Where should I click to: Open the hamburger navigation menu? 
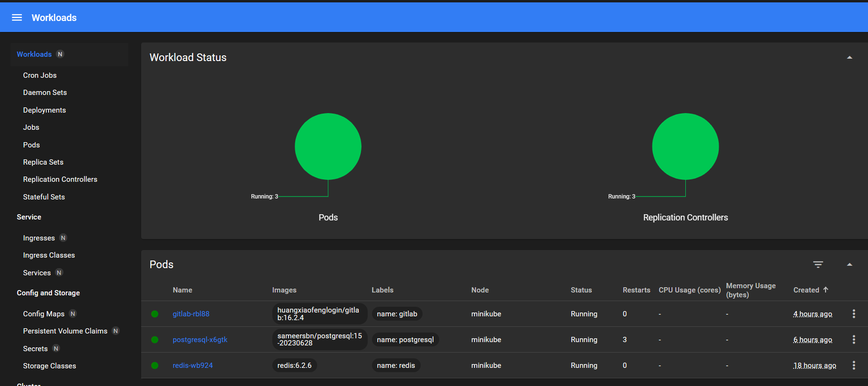click(x=17, y=18)
